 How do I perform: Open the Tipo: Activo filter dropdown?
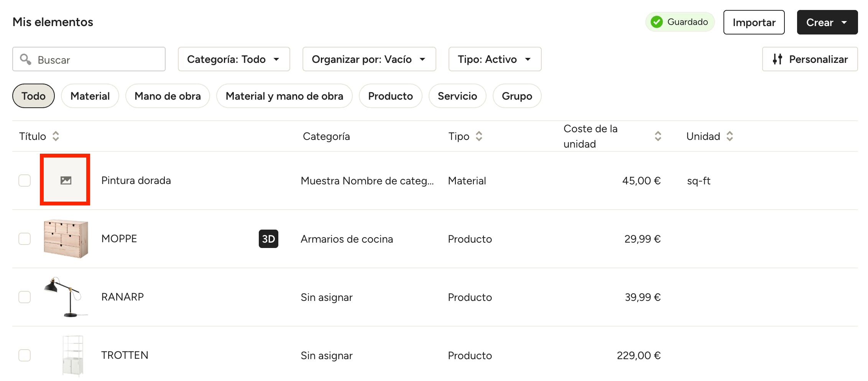[x=495, y=59]
